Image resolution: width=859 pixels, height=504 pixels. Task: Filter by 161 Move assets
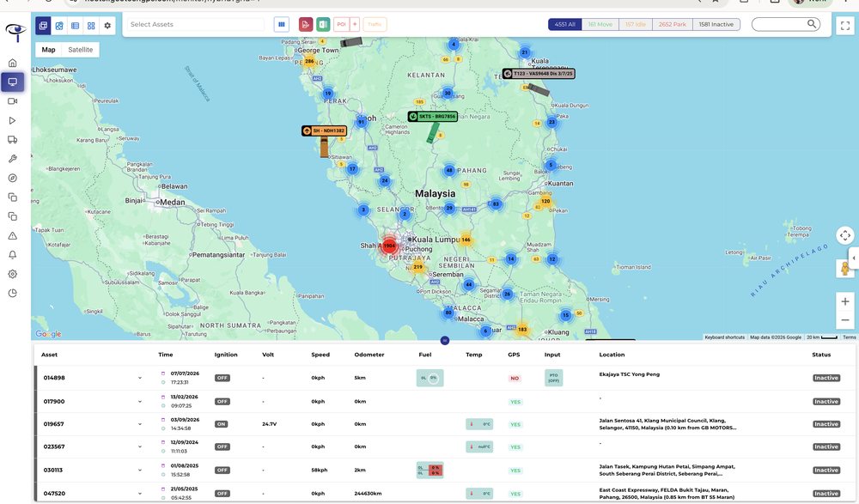[600, 24]
